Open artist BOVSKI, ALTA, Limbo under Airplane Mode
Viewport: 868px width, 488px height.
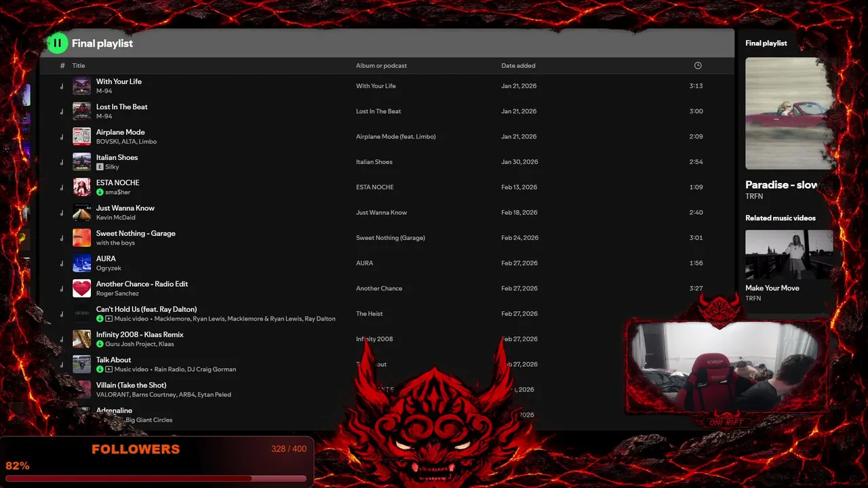point(126,142)
